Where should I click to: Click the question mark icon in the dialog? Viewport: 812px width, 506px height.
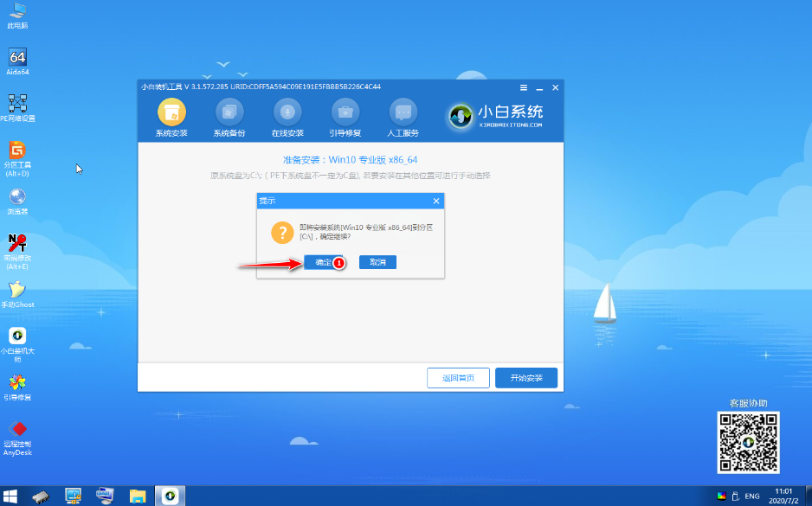click(x=282, y=233)
